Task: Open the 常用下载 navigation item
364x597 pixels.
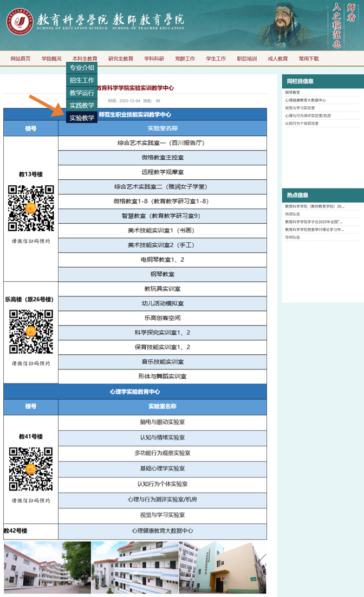Action: coord(309,59)
